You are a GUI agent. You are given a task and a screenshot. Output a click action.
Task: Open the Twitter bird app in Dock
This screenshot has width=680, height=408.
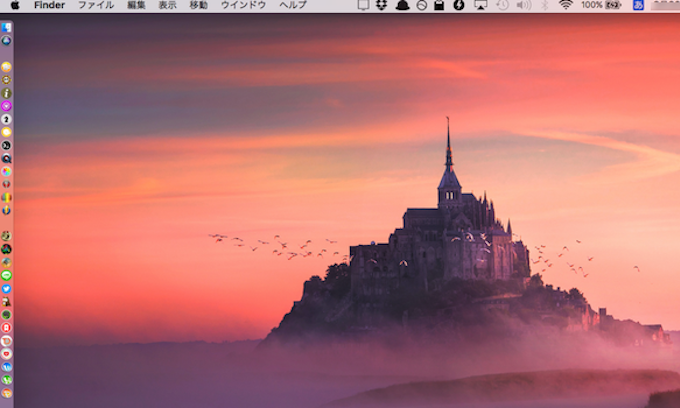(x=7, y=288)
